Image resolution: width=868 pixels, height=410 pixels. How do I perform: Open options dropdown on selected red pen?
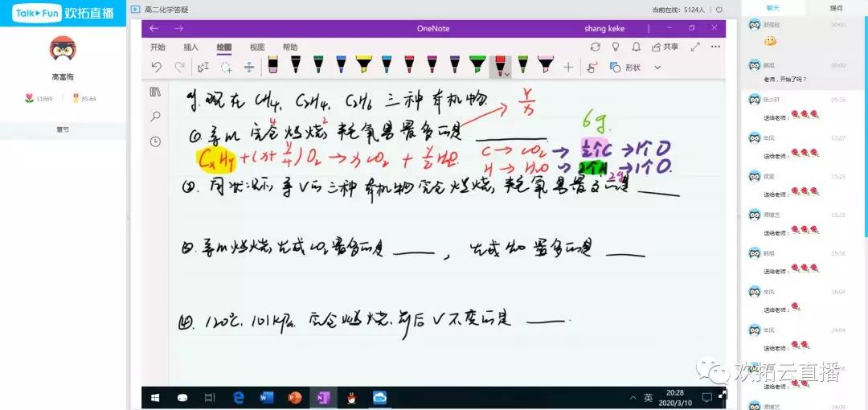[x=506, y=74]
